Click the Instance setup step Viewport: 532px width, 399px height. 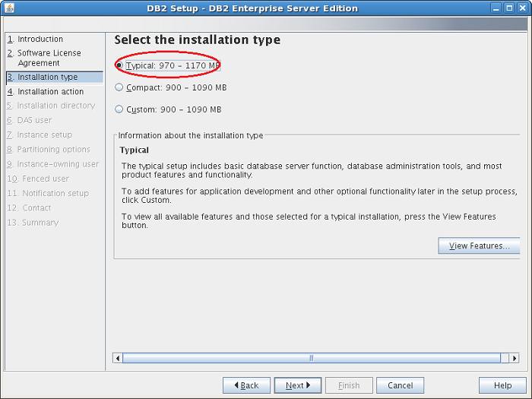(40, 135)
